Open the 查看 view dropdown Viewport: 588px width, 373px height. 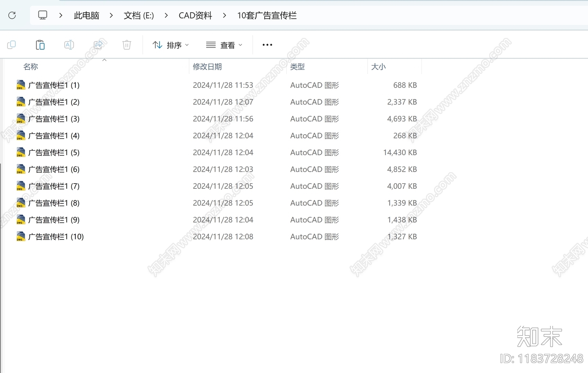tap(224, 45)
